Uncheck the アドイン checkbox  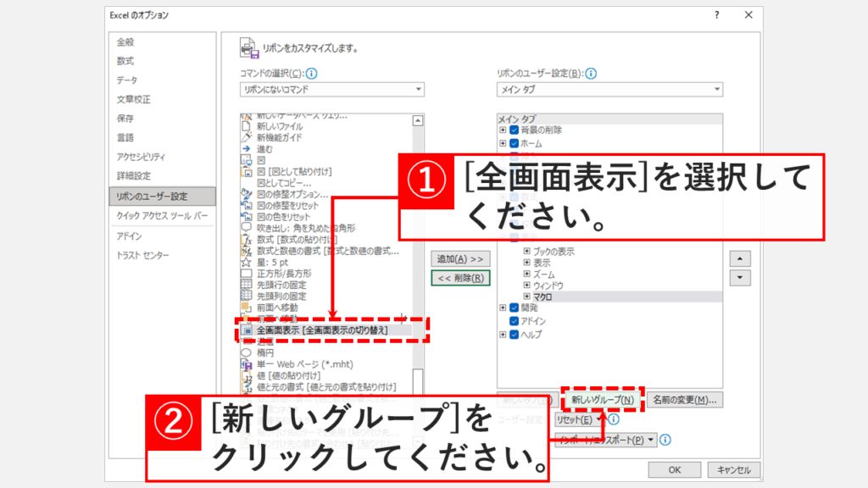pos(515,322)
